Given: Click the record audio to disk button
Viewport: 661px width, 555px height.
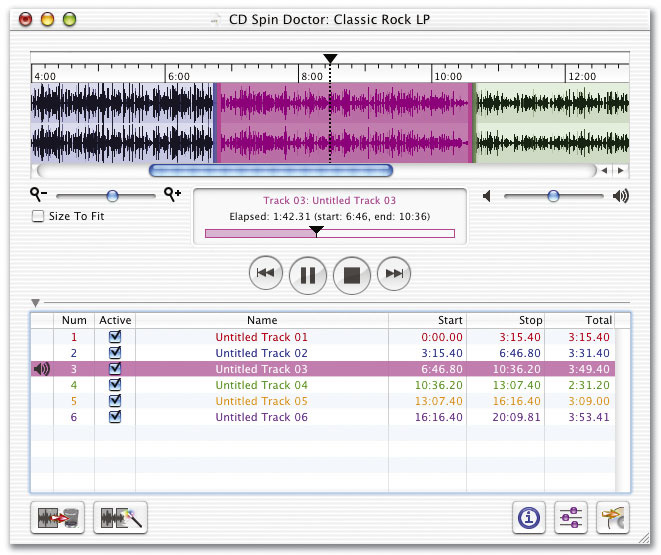Looking at the screenshot, I should [58, 517].
